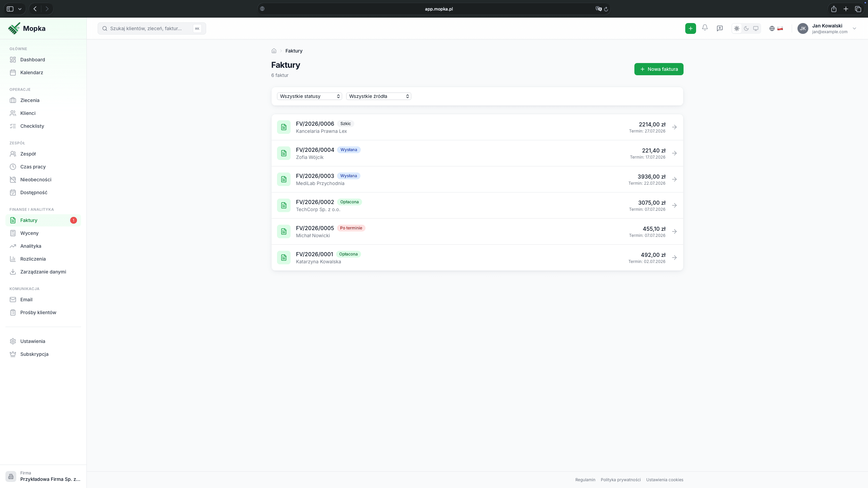This screenshot has width=868, height=488.
Task: Click the globe language icon
Action: click(772, 28)
